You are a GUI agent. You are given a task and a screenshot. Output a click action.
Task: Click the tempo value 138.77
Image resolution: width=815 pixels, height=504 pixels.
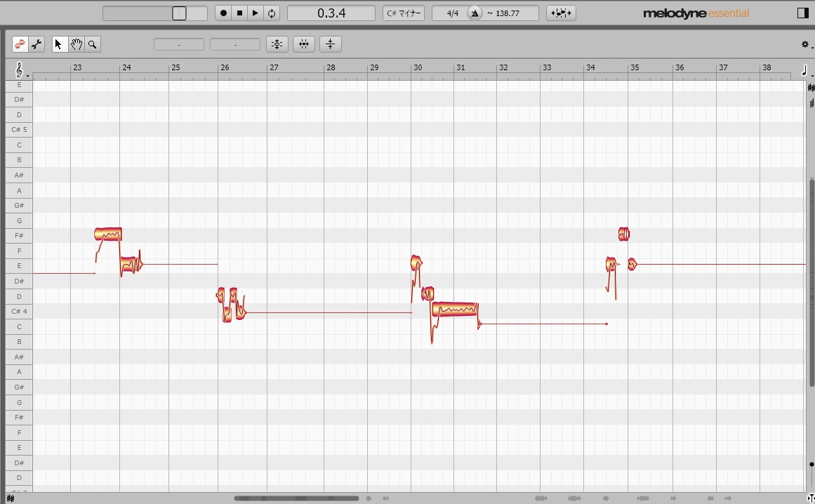[x=508, y=13]
